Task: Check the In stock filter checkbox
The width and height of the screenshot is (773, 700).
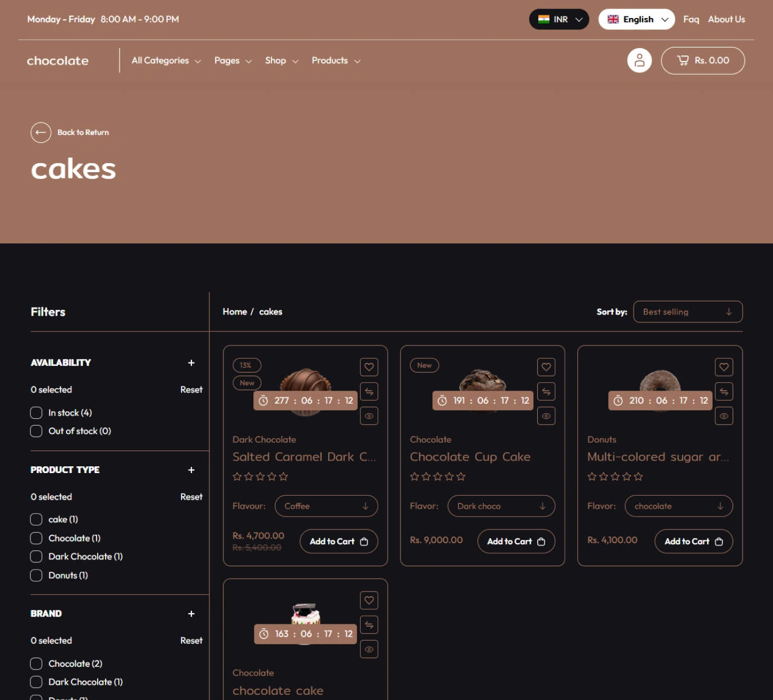Action: tap(36, 413)
